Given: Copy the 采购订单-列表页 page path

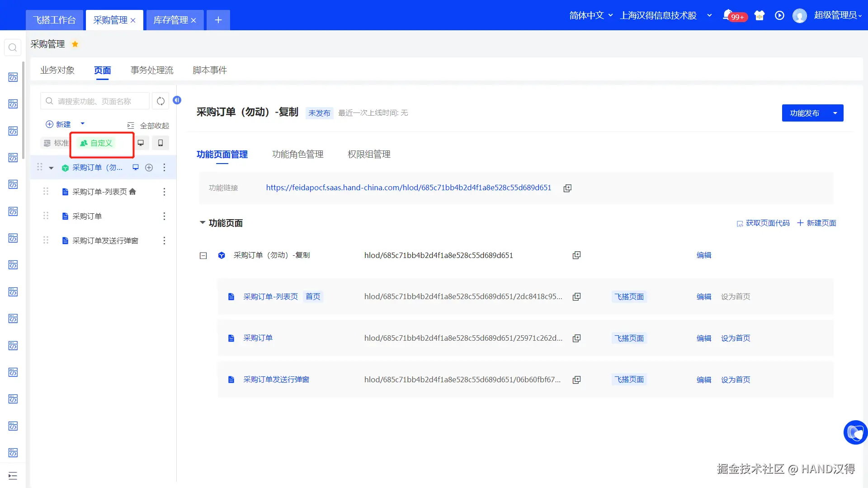Looking at the screenshot, I should (576, 297).
